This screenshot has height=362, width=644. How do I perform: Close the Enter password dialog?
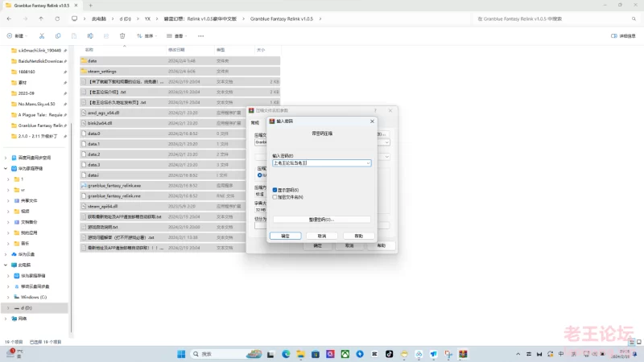tap(372, 121)
